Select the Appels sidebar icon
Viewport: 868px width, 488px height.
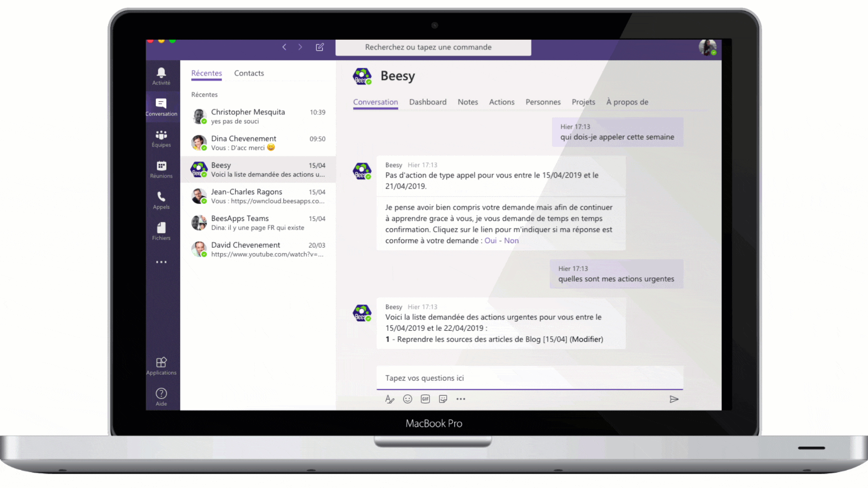click(161, 200)
